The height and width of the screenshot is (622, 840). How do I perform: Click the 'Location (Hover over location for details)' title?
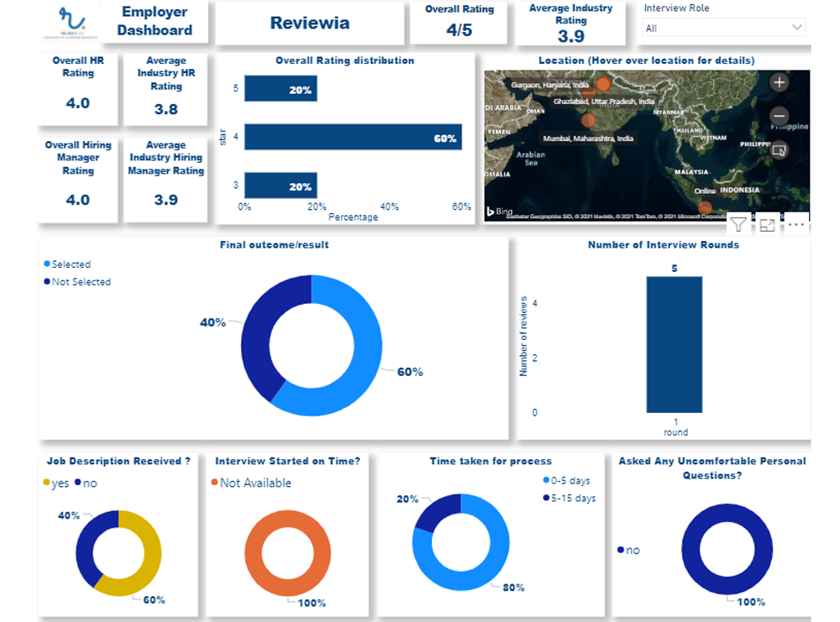[647, 60]
